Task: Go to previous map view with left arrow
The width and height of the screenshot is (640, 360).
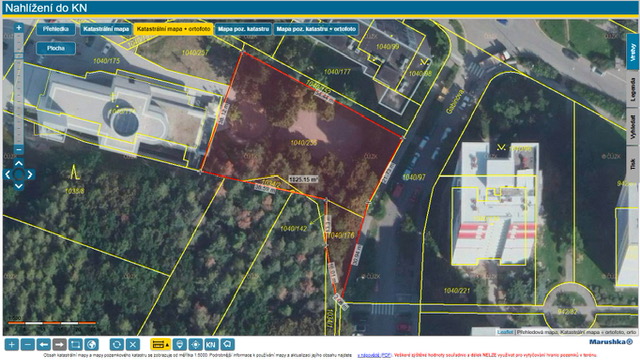Action: 43,344
